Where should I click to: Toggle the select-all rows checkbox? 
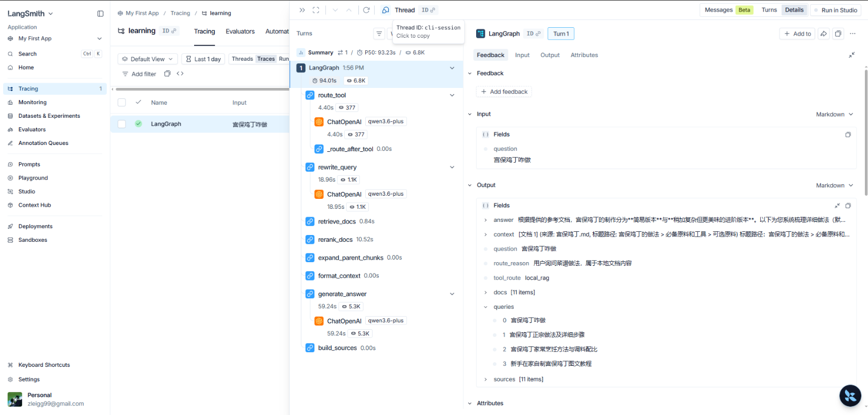[122, 103]
